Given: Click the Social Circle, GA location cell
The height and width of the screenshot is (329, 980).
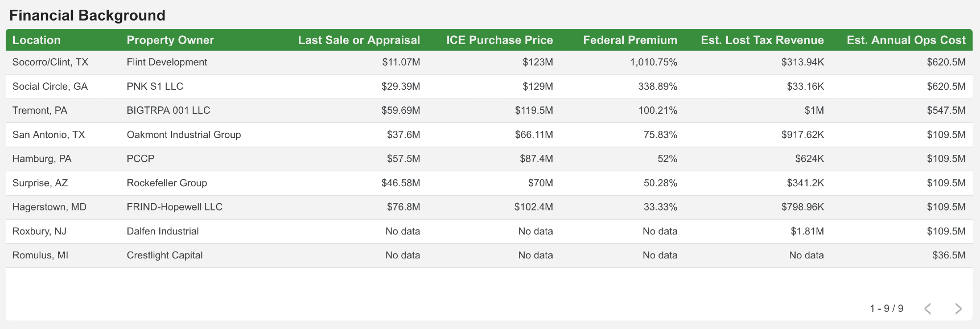Looking at the screenshot, I should point(50,86).
